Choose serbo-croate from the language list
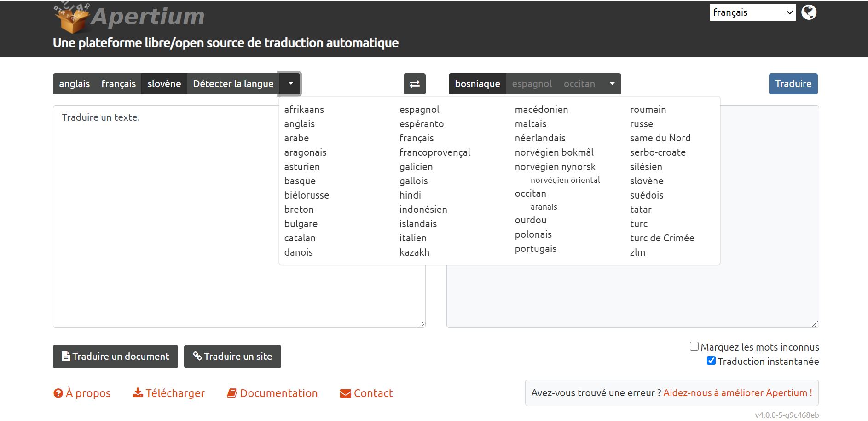 658,152
